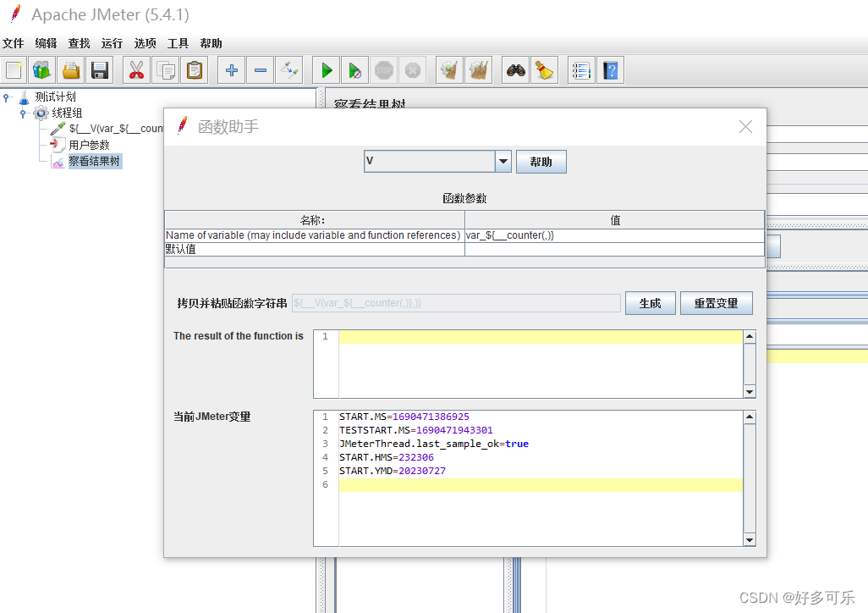Select the 用户参数 tree node
Viewport: 868px width, 613px height.
(89, 146)
